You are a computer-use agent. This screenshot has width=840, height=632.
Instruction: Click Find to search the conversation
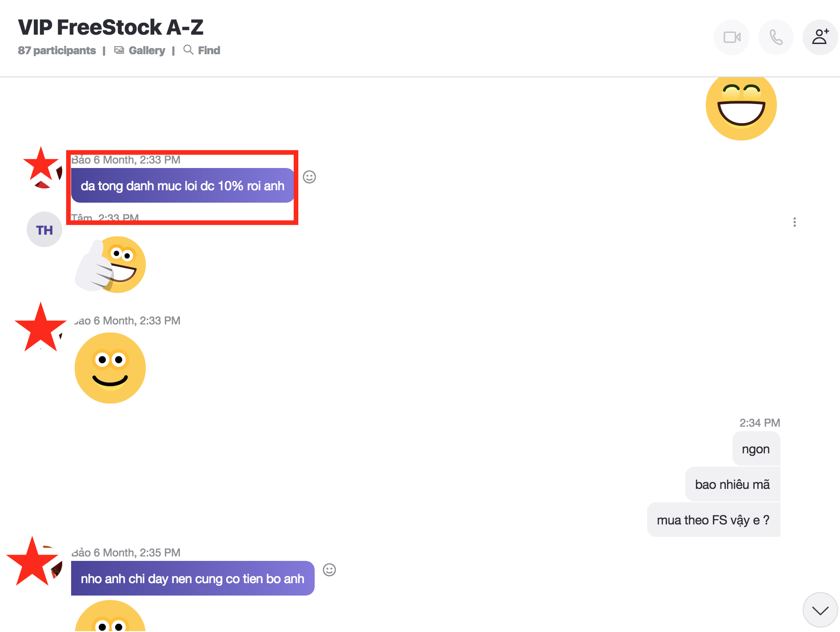pyautogui.click(x=202, y=51)
